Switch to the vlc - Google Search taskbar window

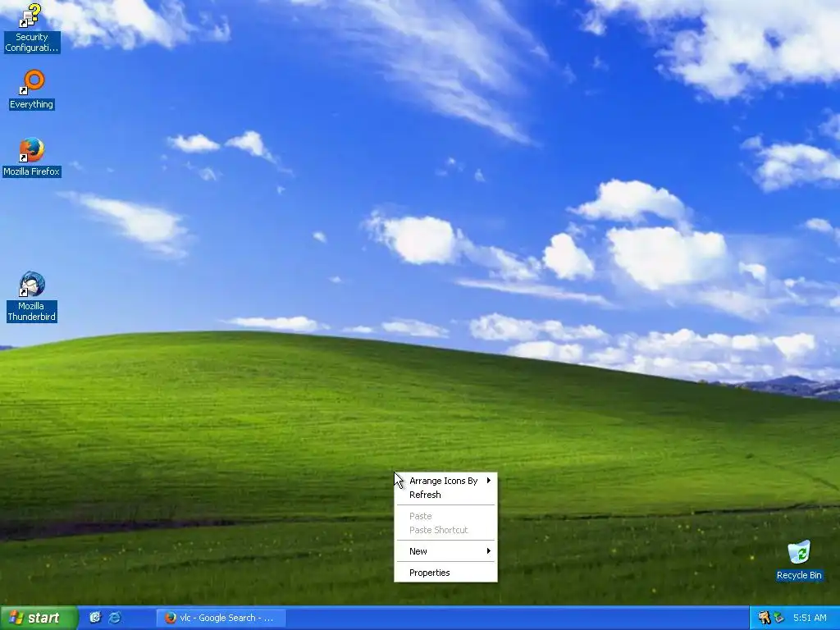221,618
